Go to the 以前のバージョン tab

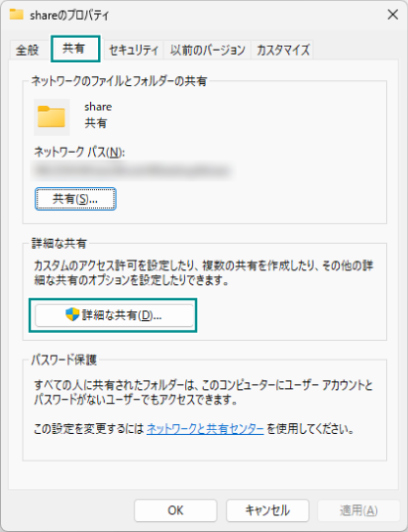(x=207, y=51)
